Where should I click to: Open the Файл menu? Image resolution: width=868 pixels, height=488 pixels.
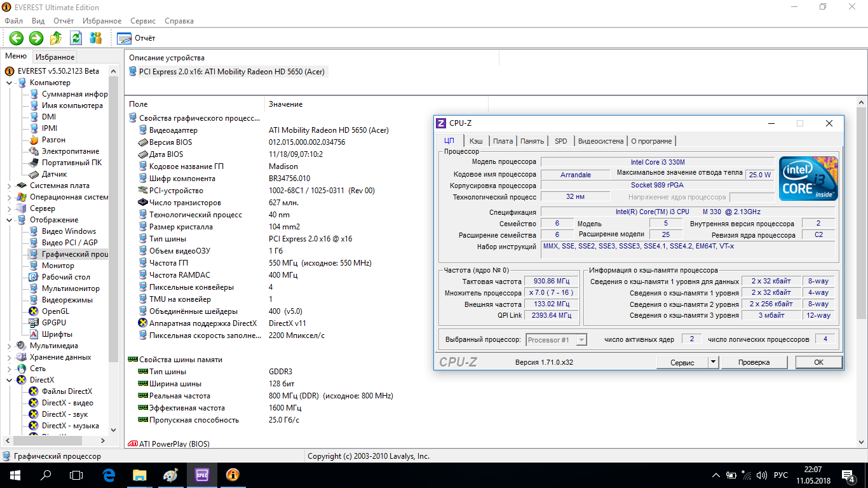click(x=13, y=21)
